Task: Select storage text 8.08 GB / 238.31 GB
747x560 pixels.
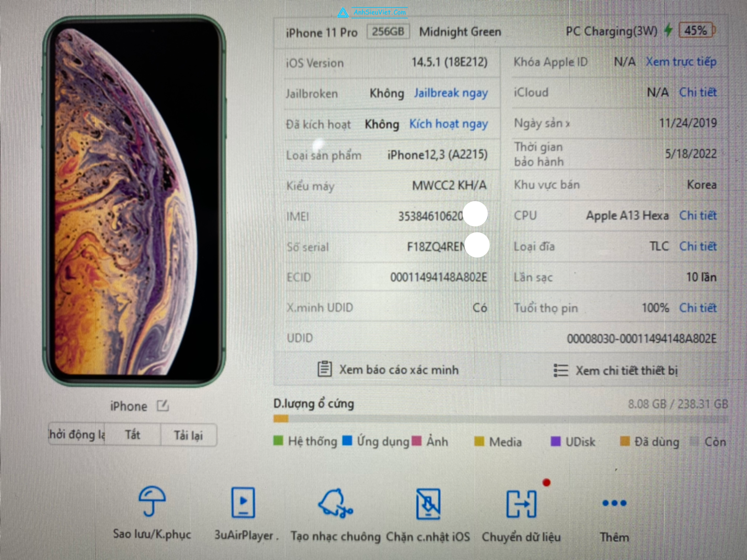Action: [x=678, y=404]
